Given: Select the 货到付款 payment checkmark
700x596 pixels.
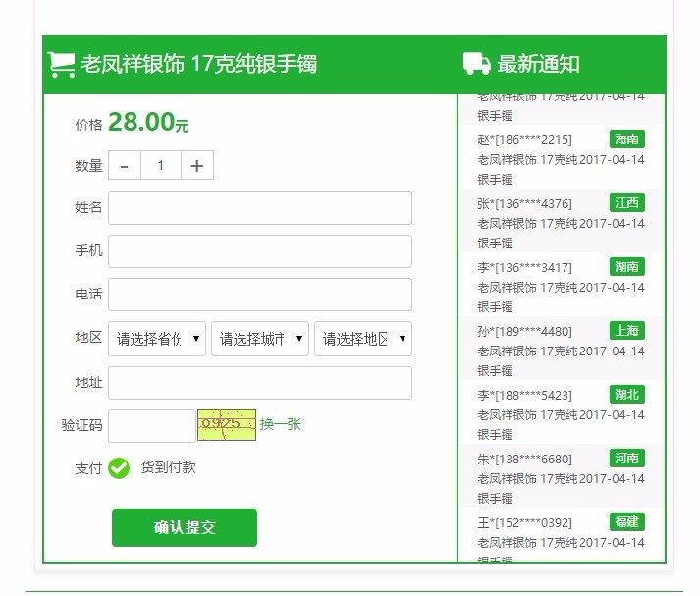Looking at the screenshot, I should click(x=119, y=468).
